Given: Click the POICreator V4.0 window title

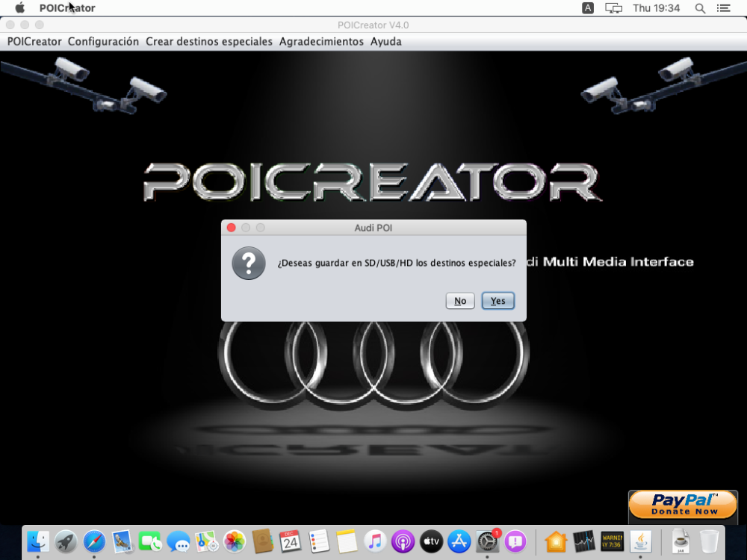Looking at the screenshot, I should click(x=373, y=25).
